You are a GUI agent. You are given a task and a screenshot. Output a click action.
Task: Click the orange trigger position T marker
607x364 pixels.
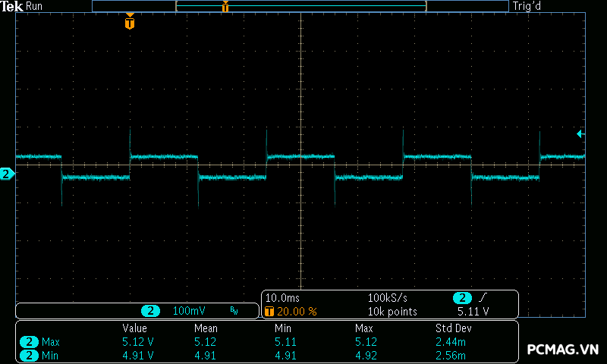(130, 24)
